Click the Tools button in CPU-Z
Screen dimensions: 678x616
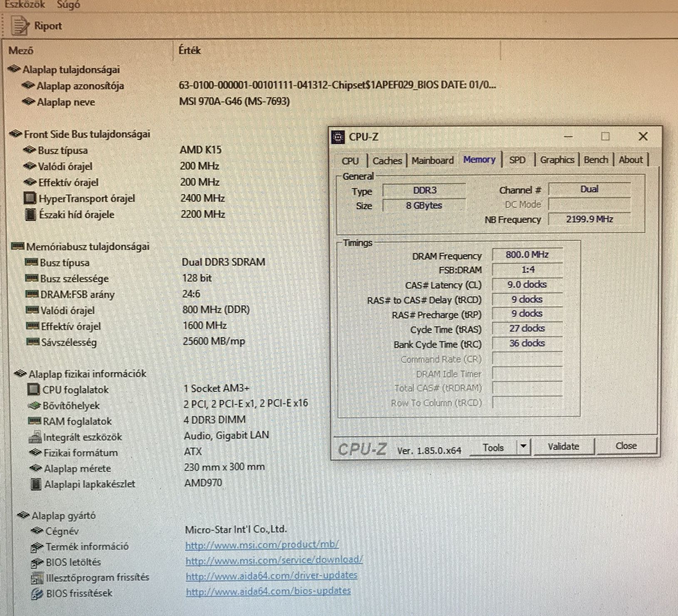pos(493,447)
